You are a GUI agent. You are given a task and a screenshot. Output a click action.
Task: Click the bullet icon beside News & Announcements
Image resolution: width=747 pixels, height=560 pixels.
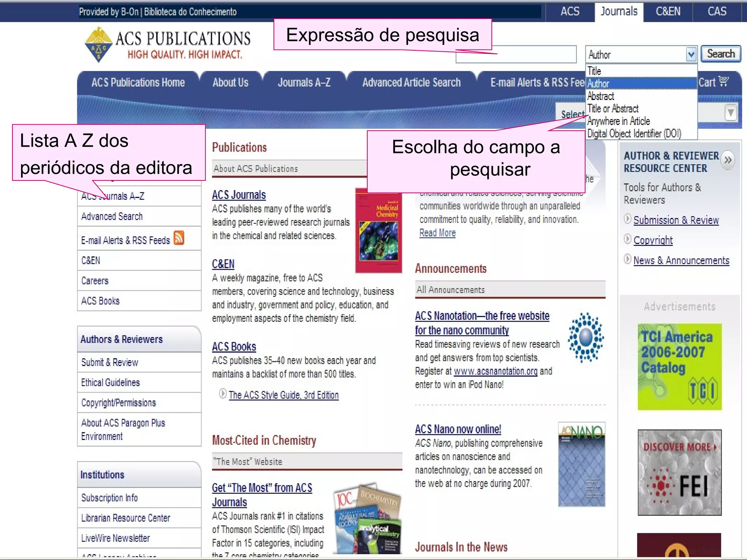pyautogui.click(x=627, y=259)
